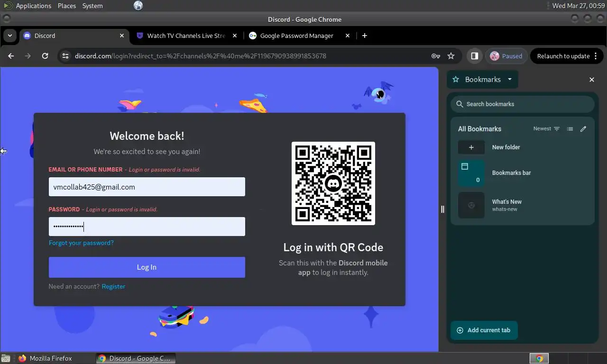Switch to the Discord tab
Screen dimensions: 607x364
74,36
